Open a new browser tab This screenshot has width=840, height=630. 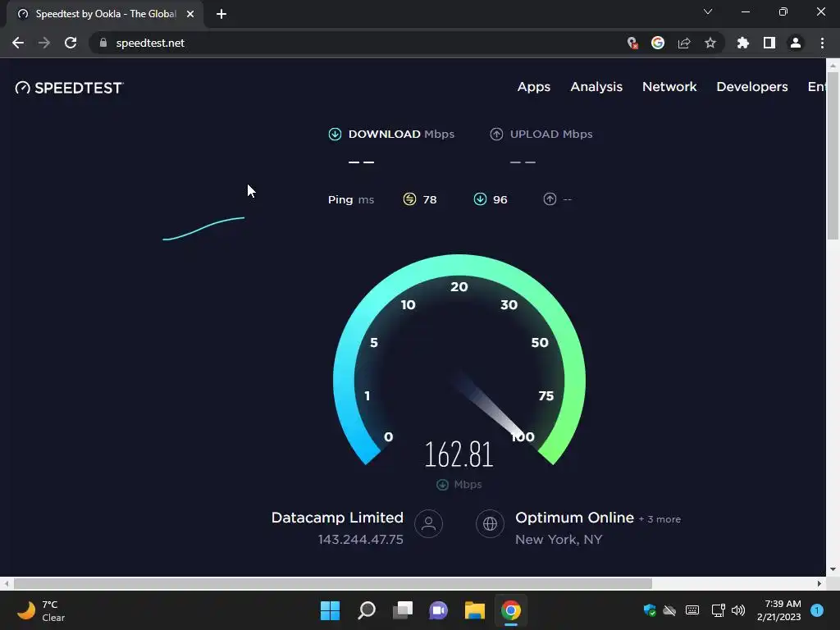click(x=221, y=15)
